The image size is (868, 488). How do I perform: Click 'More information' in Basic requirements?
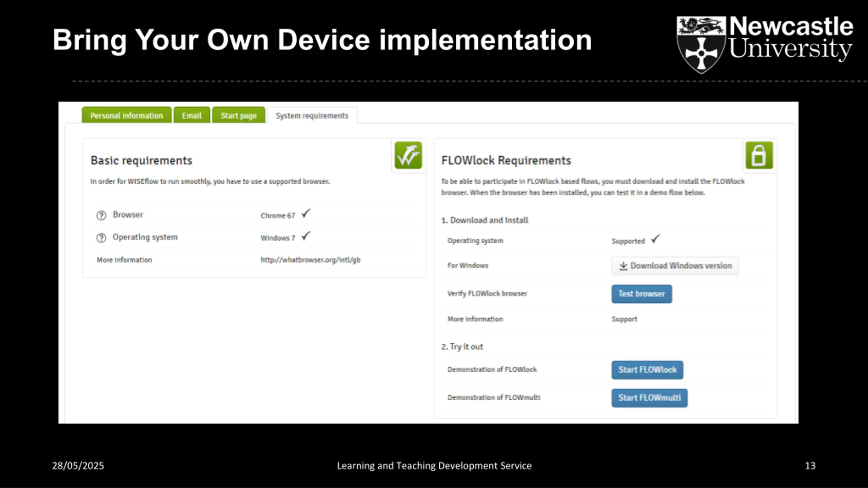pyautogui.click(x=124, y=260)
